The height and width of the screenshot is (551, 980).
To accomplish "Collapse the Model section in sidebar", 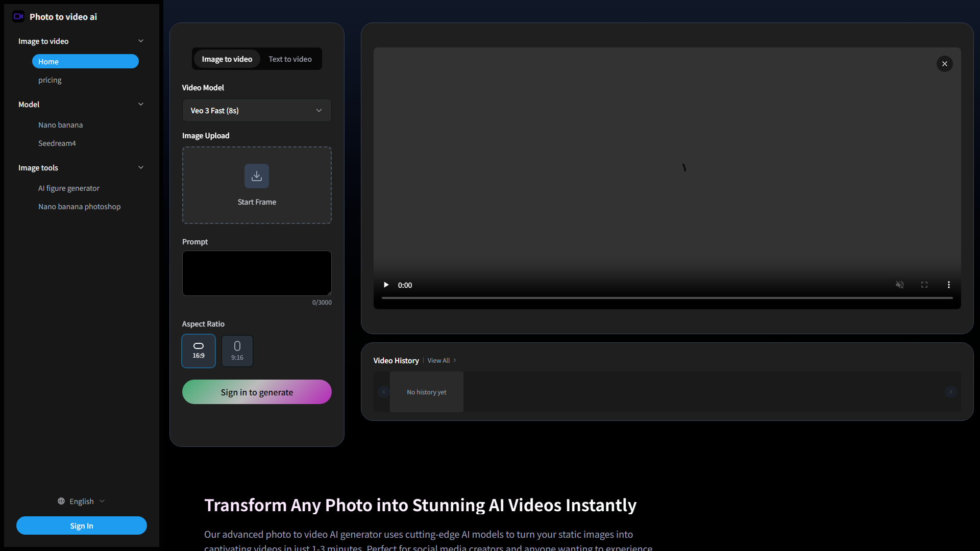I will click(141, 104).
